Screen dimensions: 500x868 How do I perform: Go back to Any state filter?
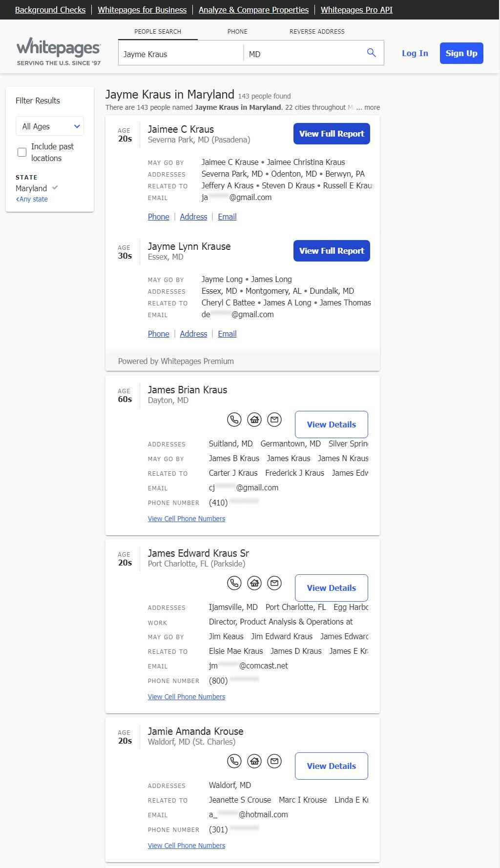tap(32, 199)
